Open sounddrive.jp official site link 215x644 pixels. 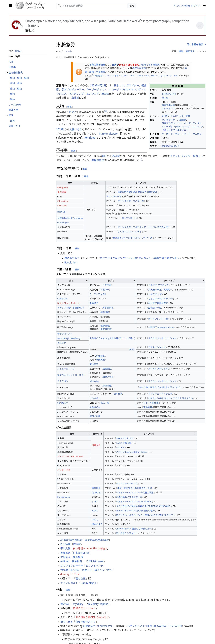point(169,146)
